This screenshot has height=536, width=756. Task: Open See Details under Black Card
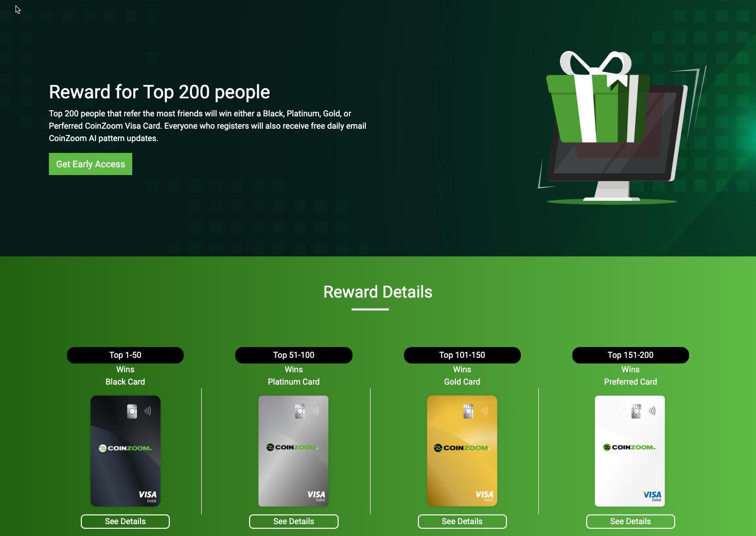(125, 522)
